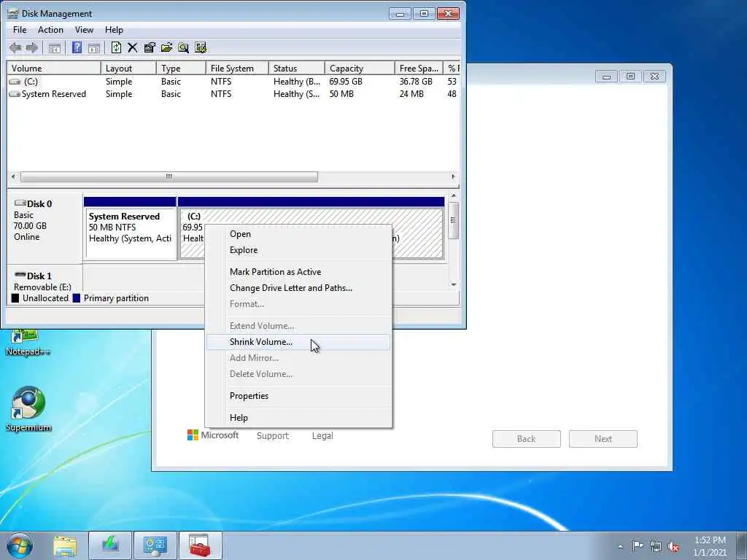Image resolution: width=747 pixels, height=560 pixels.
Task: Click the greyed Delete Volume... entry
Action: tap(298, 374)
